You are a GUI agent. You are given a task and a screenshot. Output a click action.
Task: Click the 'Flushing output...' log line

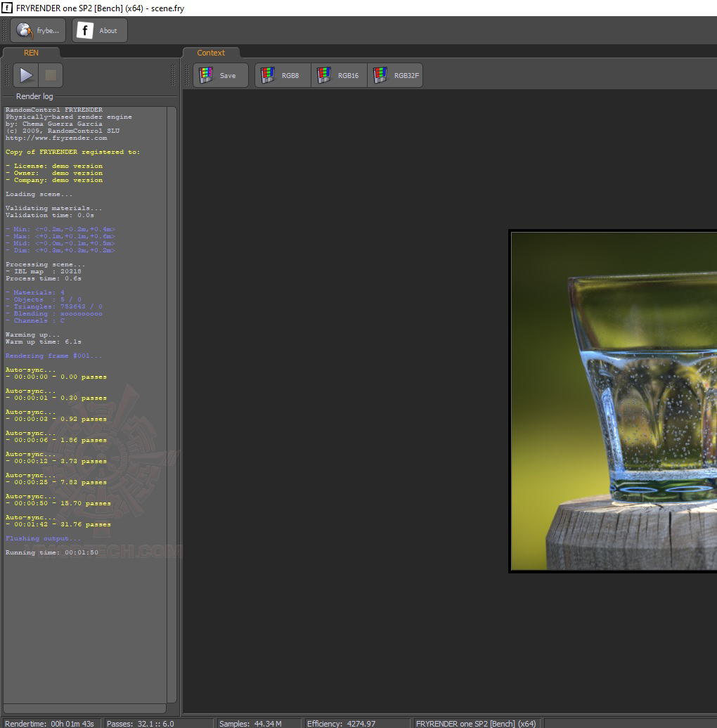point(43,538)
